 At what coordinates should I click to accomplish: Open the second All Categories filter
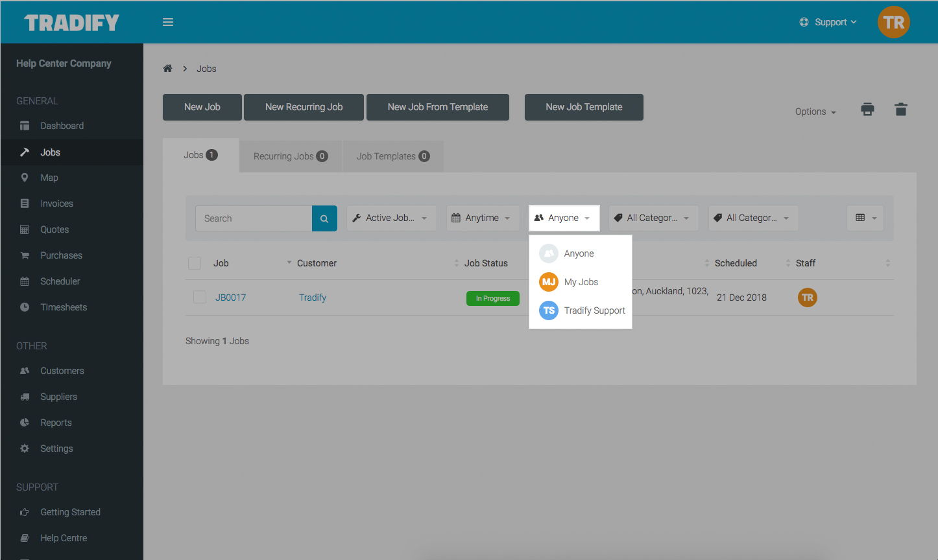753,218
